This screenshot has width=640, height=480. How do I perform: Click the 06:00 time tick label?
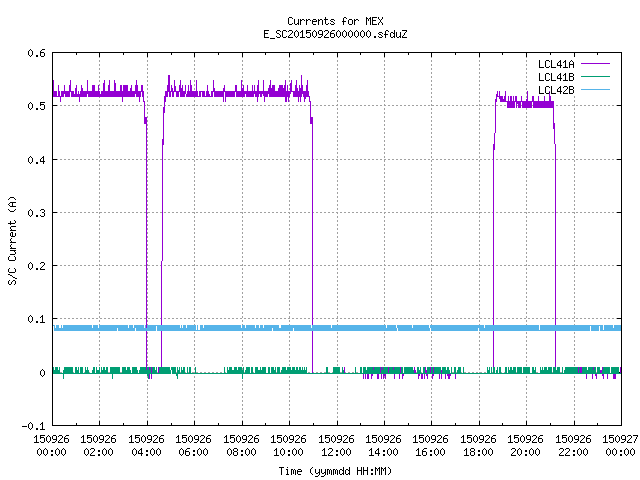193,452
